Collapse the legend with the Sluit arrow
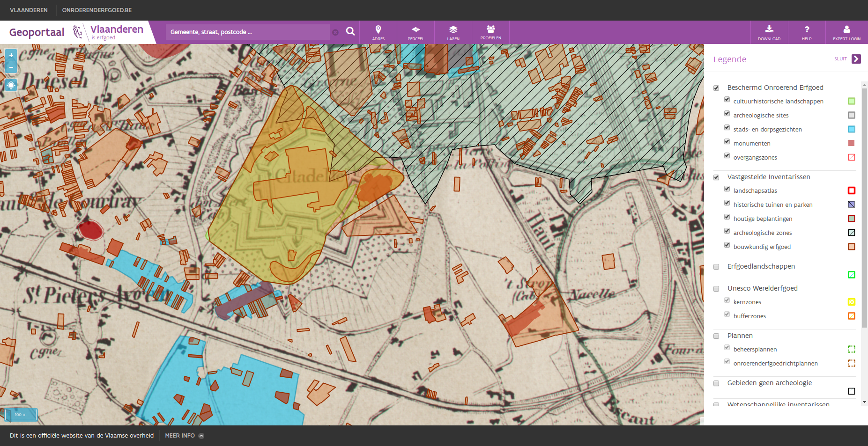This screenshot has height=446, width=868. click(856, 59)
